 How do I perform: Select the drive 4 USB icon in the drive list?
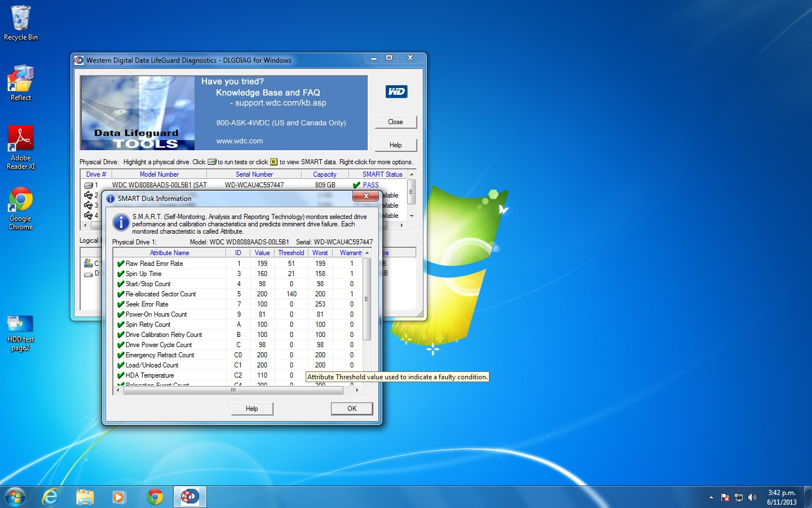pyautogui.click(x=88, y=216)
